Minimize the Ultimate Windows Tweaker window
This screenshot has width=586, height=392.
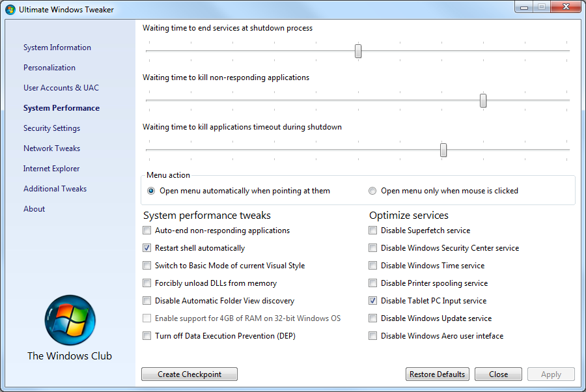pyautogui.click(x=524, y=7)
